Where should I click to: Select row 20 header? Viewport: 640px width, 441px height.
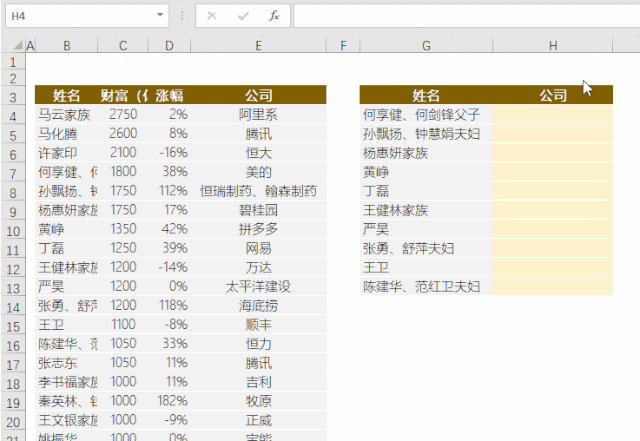pyautogui.click(x=13, y=422)
